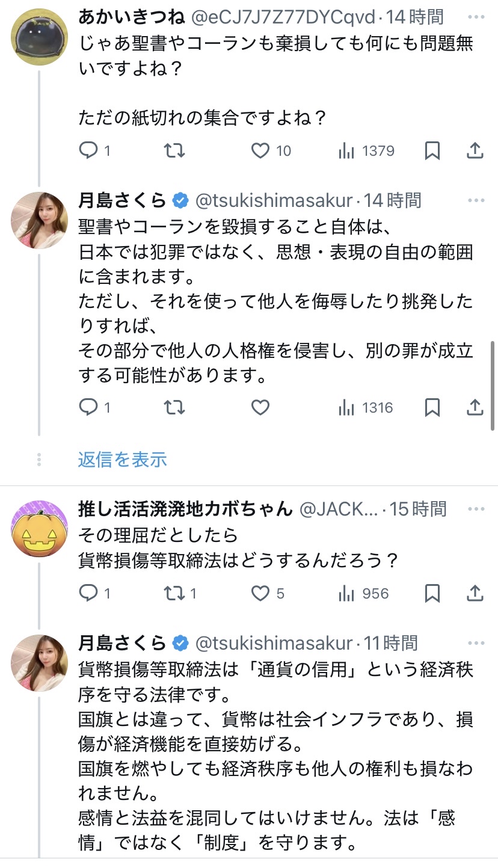Viewport: 498px width, 868px height.
Task: Open more options on 月島さくら's 14時間 reply
Action: [475, 200]
